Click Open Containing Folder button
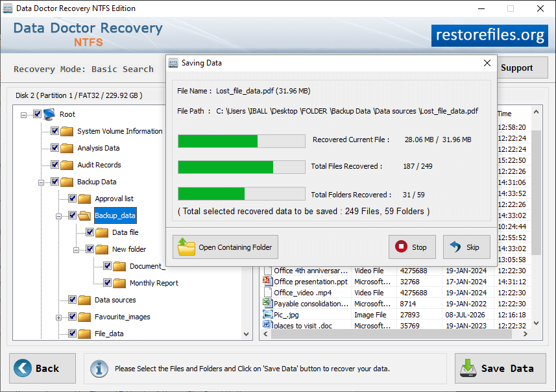The width and height of the screenshot is (556, 392). coord(226,247)
